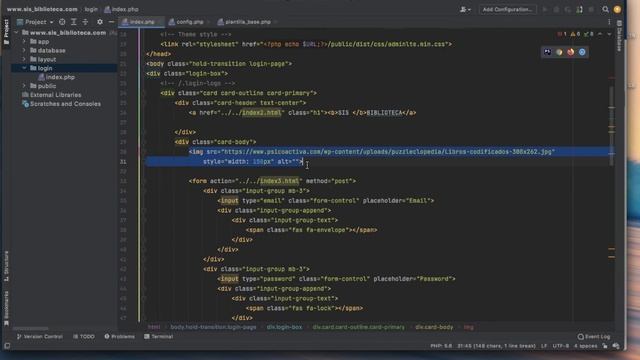Expand the database folder
640x360 pixels.
[x=24, y=51]
